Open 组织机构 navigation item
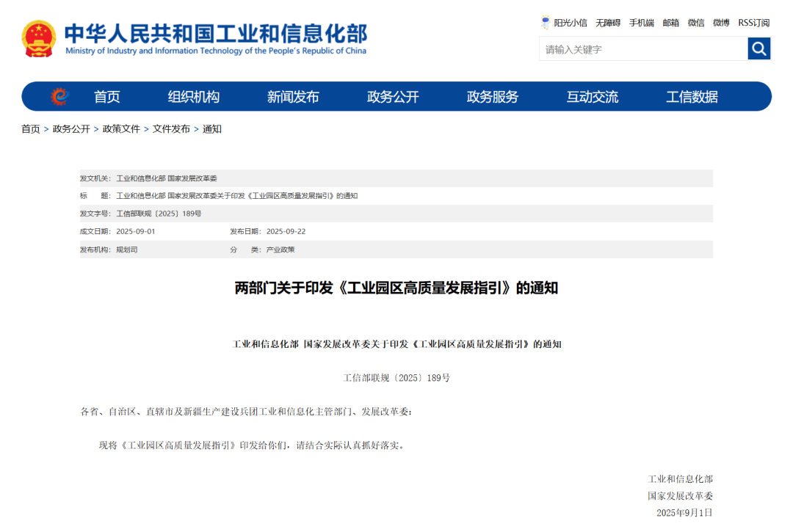Screen dimensions: 793x532 tap(194, 97)
